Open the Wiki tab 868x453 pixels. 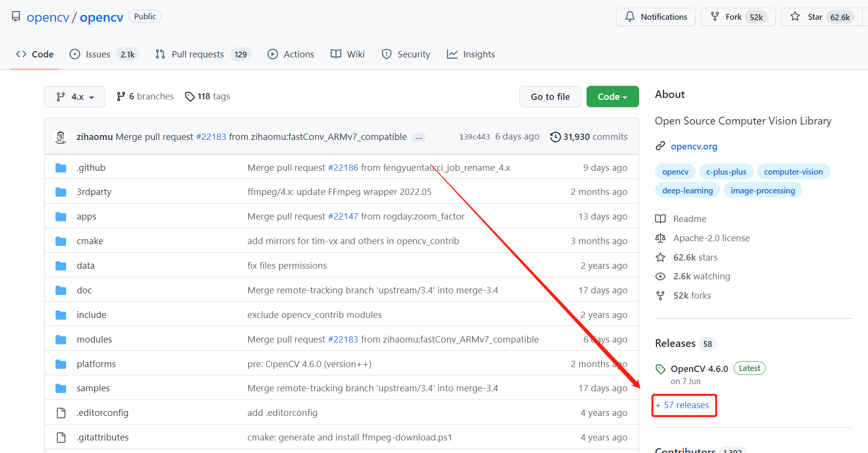(348, 55)
